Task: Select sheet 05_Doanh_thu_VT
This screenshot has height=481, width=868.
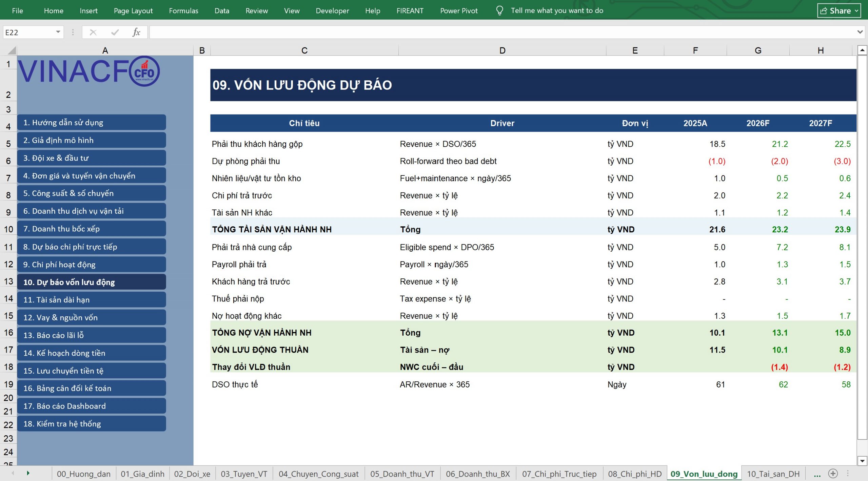Action: tap(402, 474)
